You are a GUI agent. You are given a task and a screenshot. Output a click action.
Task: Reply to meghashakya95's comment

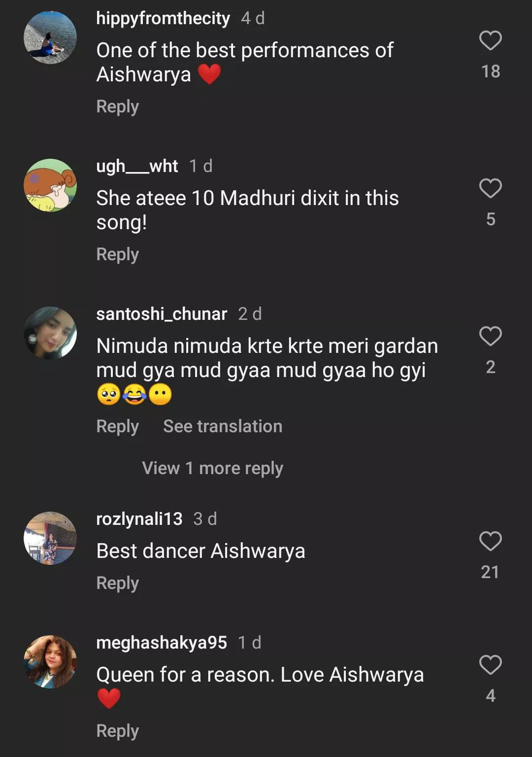click(117, 731)
